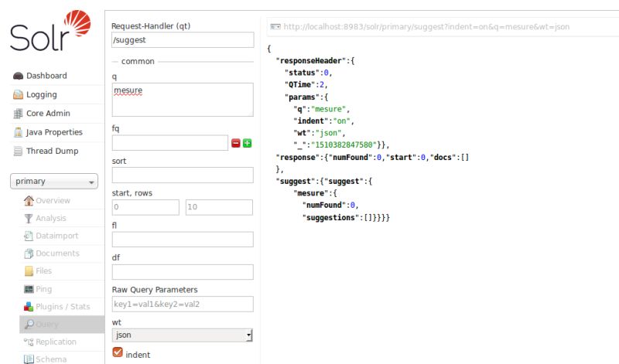This screenshot has height=364, width=619.
Task: Click the q field containing mesure
Action: [183, 100]
